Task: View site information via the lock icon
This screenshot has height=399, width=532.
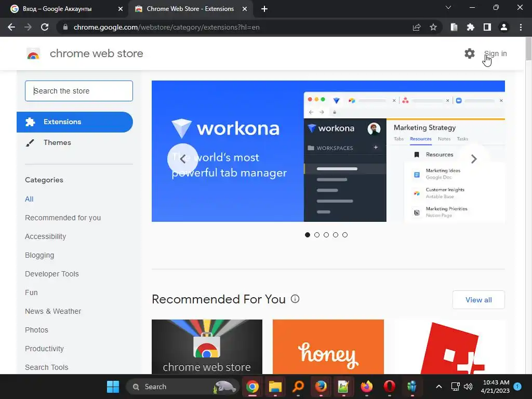Action: point(65,27)
